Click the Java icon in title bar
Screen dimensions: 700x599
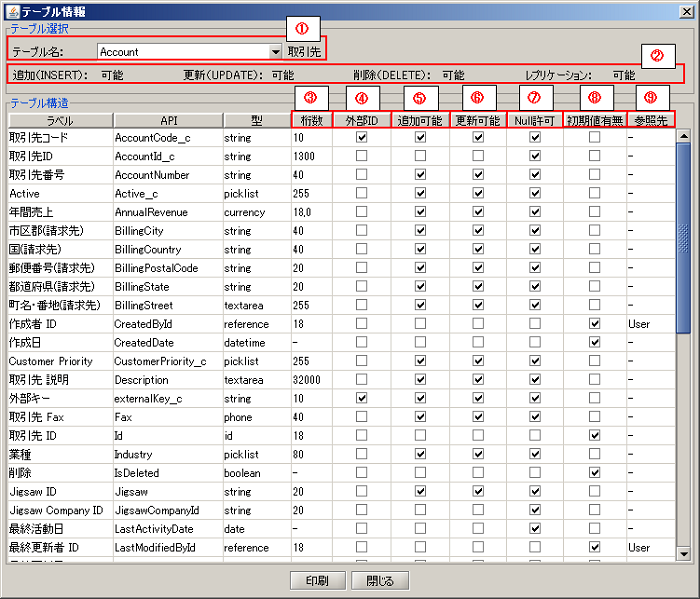[x=14, y=11]
